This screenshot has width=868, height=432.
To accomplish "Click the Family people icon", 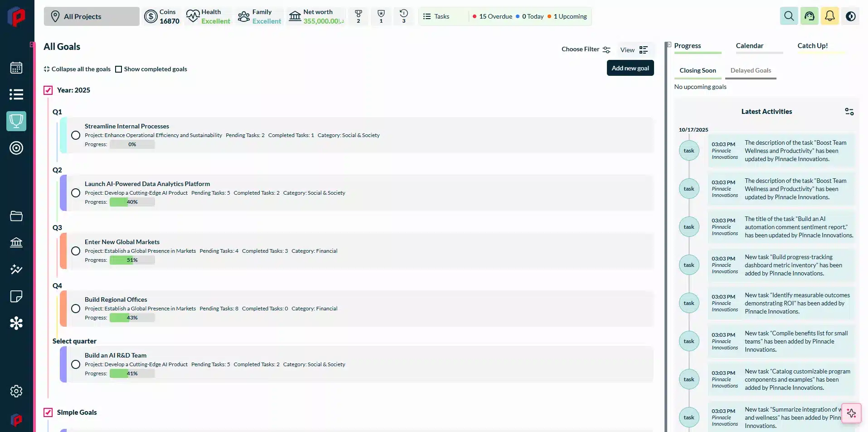I will coord(244,17).
